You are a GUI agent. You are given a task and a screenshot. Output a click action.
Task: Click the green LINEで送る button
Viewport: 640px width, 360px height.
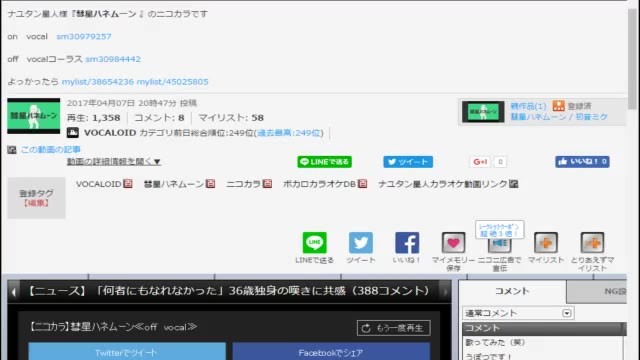(324, 162)
